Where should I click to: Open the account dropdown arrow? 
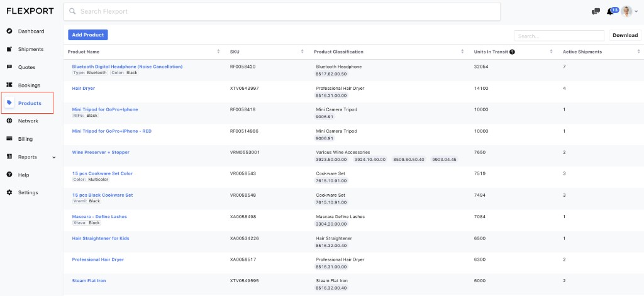636,12
